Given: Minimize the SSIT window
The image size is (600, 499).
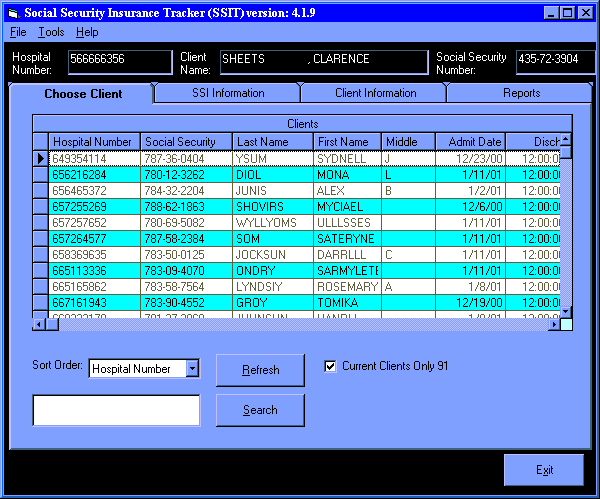Looking at the screenshot, I should coord(551,13).
